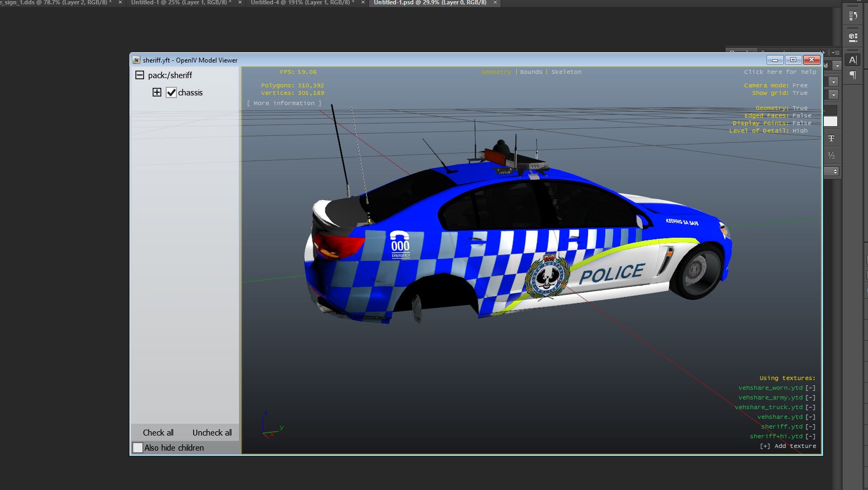
Task: Enable the Also hide children checkbox
Action: 138,447
